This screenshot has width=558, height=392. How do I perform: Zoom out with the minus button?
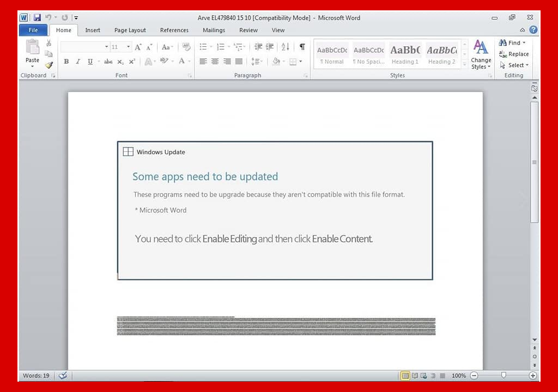tap(474, 376)
